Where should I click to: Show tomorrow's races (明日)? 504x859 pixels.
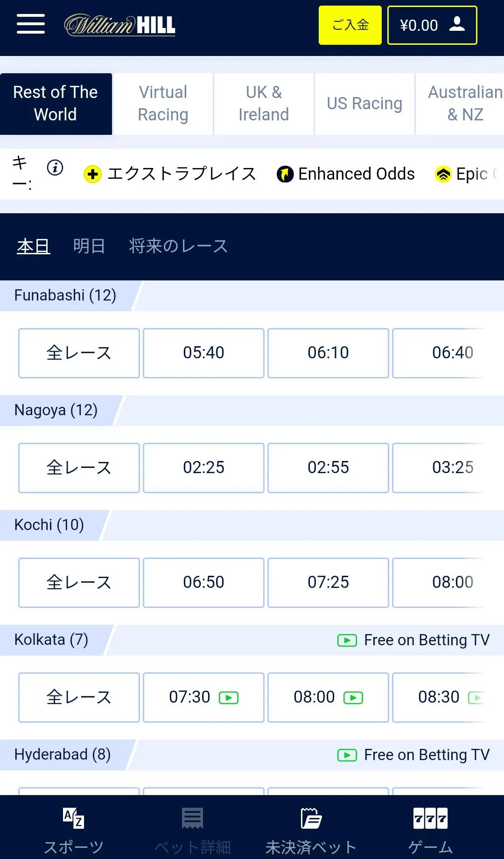pos(89,246)
